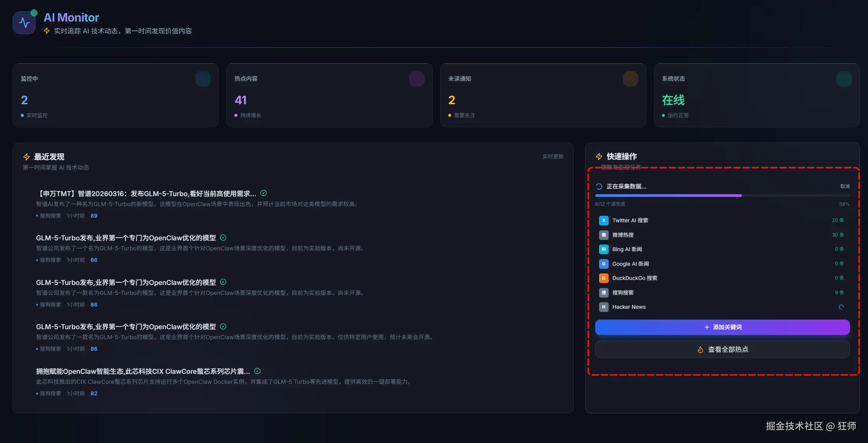Screen dimensions: 868x443
Task: Click the check mark beside the ClawCore芯片 headline
Action: click(x=257, y=371)
